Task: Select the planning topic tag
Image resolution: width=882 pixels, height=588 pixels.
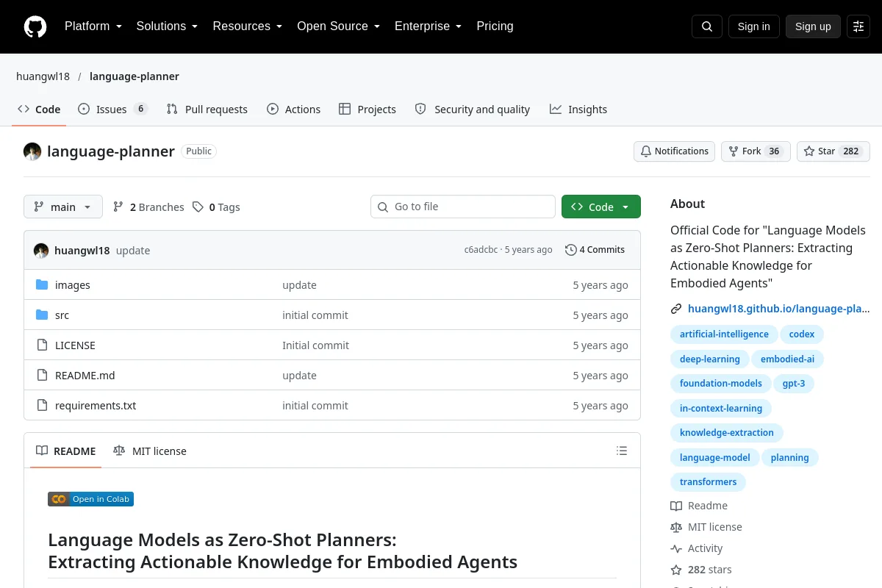Action: 790,458
